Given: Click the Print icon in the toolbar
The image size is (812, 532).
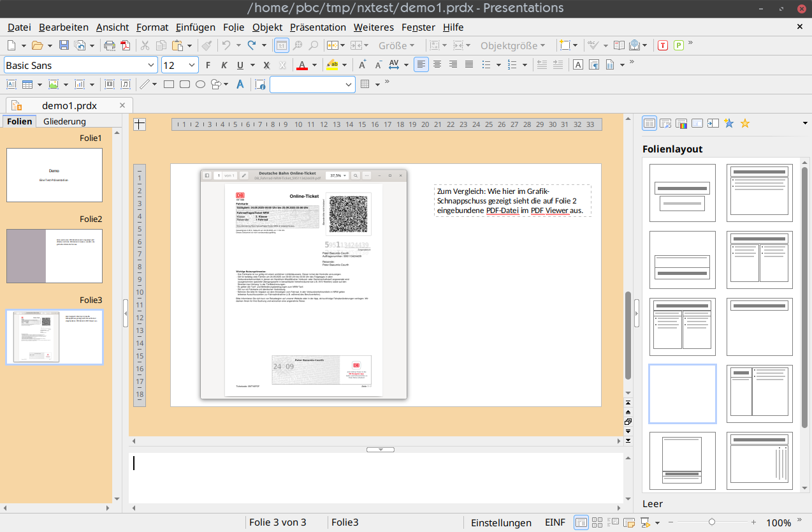Looking at the screenshot, I should (x=110, y=45).
